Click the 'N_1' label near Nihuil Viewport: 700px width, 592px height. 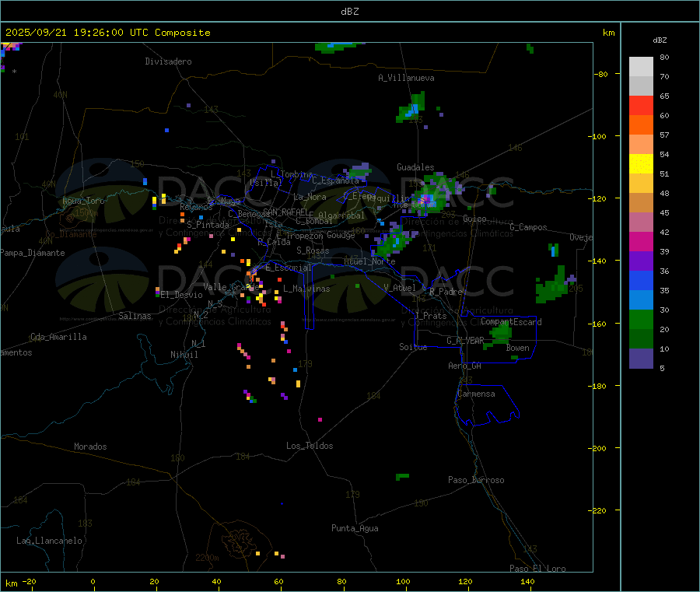tap(198, 343)
